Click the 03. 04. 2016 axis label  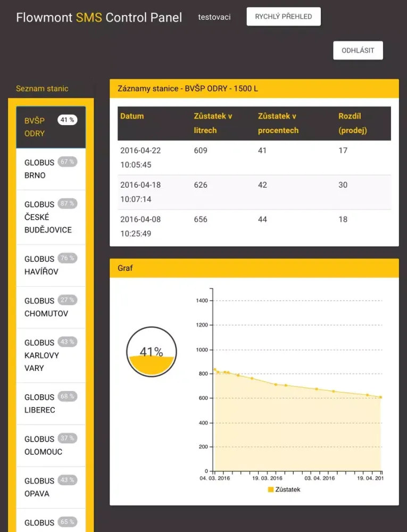click(x=320, y=478)
